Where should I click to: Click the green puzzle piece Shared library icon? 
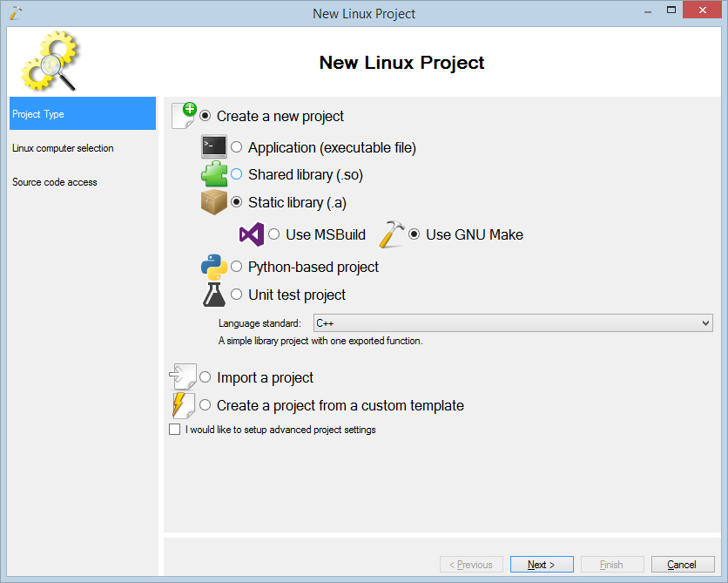tap(214, 174)
